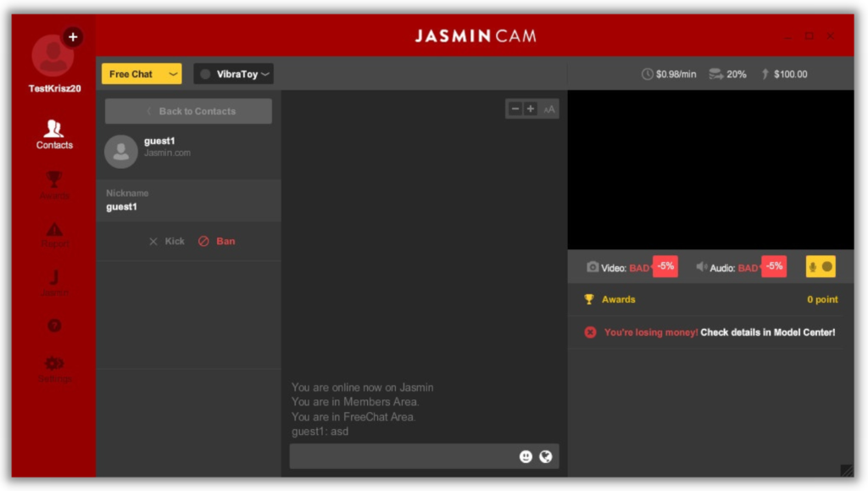Click the plus badge on profile avatar
The image size is (868, 491).
[73, 37]
